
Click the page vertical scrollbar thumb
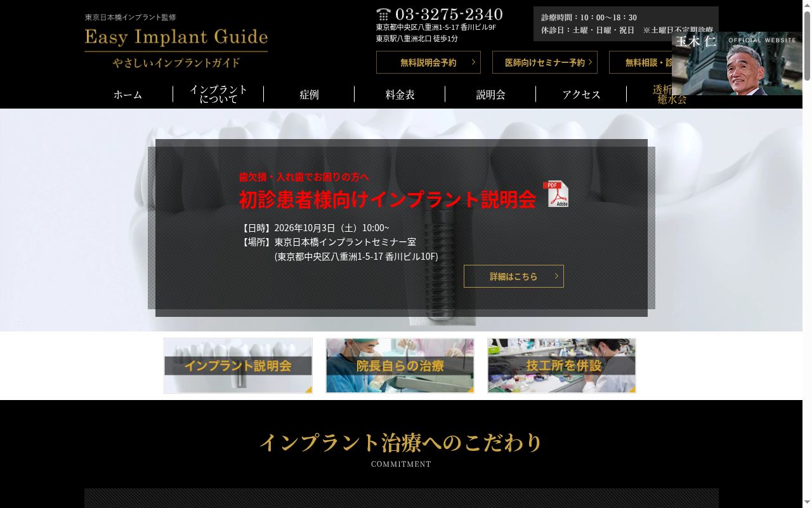pos(807,46)
